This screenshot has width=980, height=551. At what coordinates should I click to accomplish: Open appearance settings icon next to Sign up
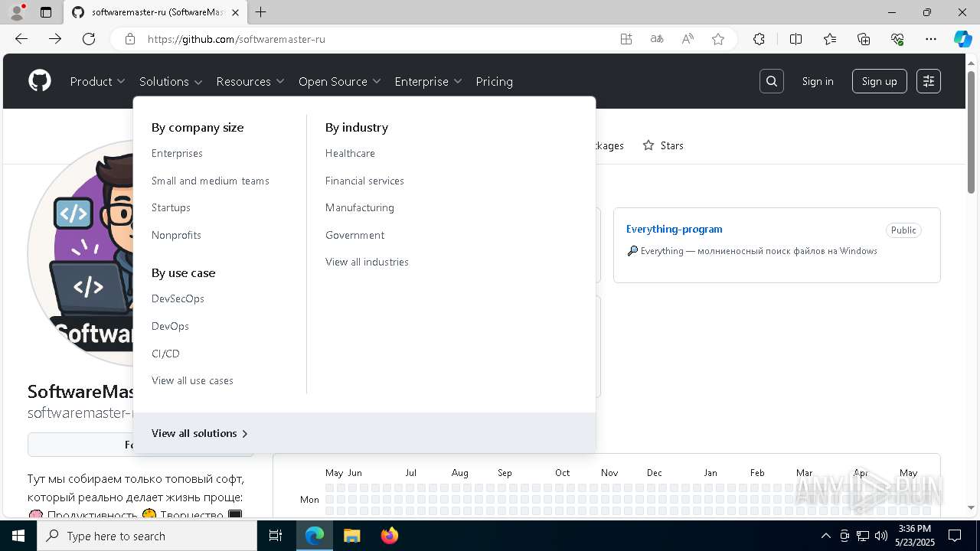pos(929,81)
